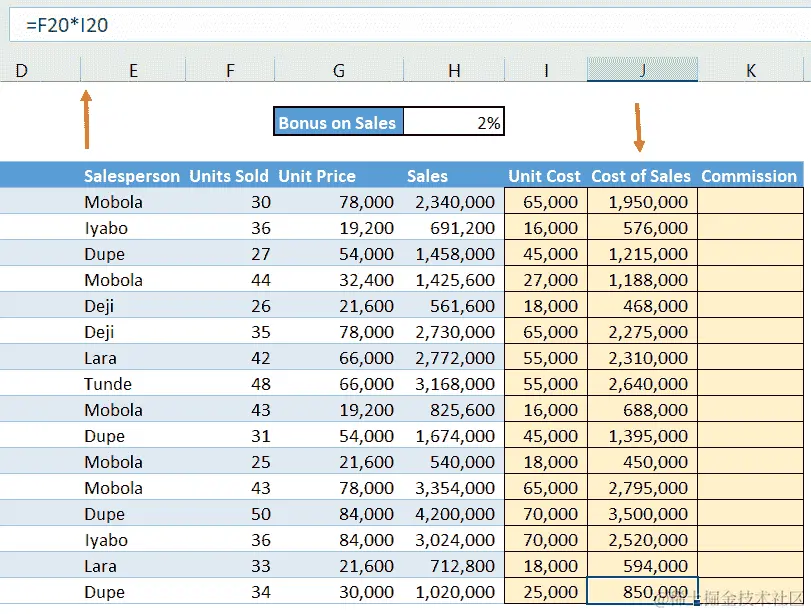Select highlighted column J header
This screenshot has width=811, height=614.
pyautogui.click(x=642, y=70)
